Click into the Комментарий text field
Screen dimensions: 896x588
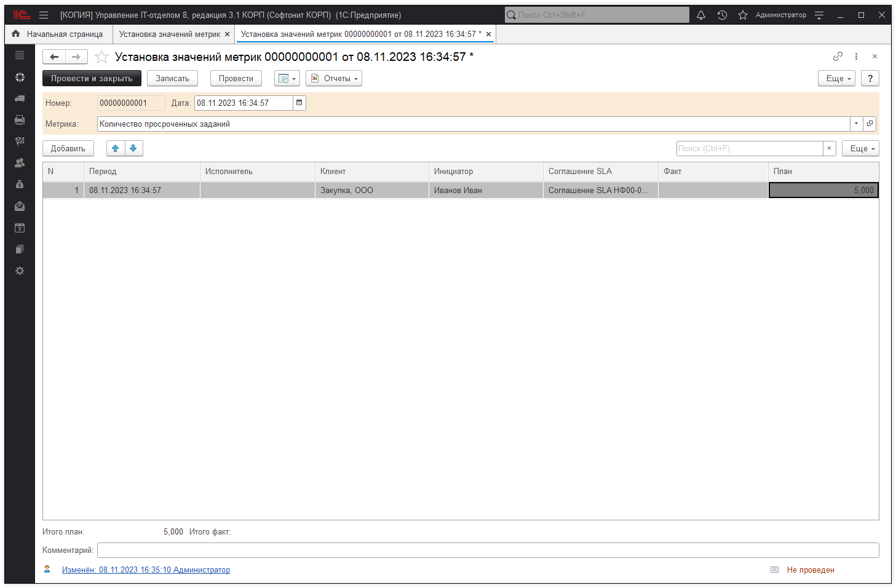(488, 550)
